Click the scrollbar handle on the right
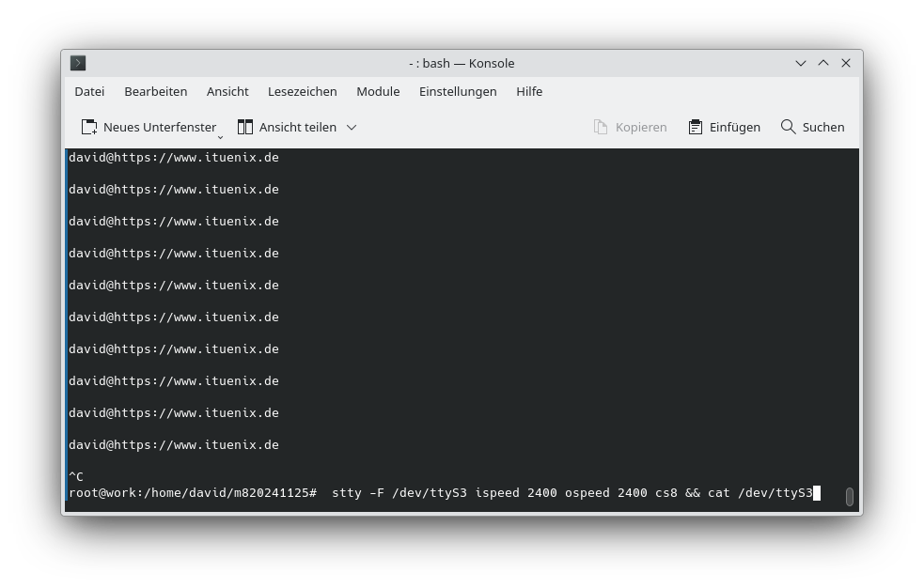The width and height of the screenshot is (924, 588). pos(850,497)
